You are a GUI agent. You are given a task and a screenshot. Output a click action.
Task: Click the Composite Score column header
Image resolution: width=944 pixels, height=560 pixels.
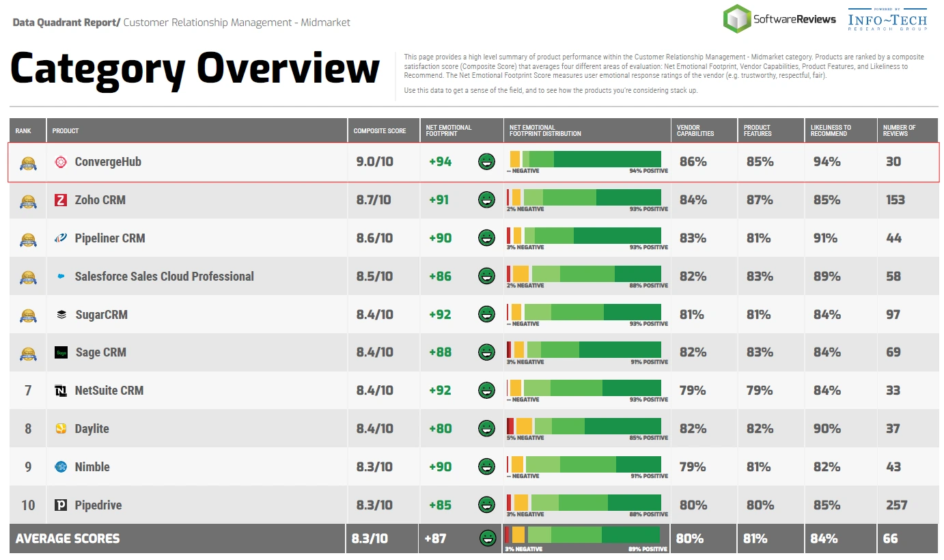[x=384, y=130]
